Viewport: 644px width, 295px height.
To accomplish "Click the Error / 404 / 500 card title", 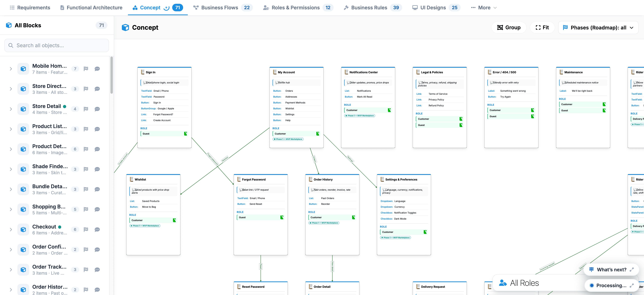I will point(504,72).
